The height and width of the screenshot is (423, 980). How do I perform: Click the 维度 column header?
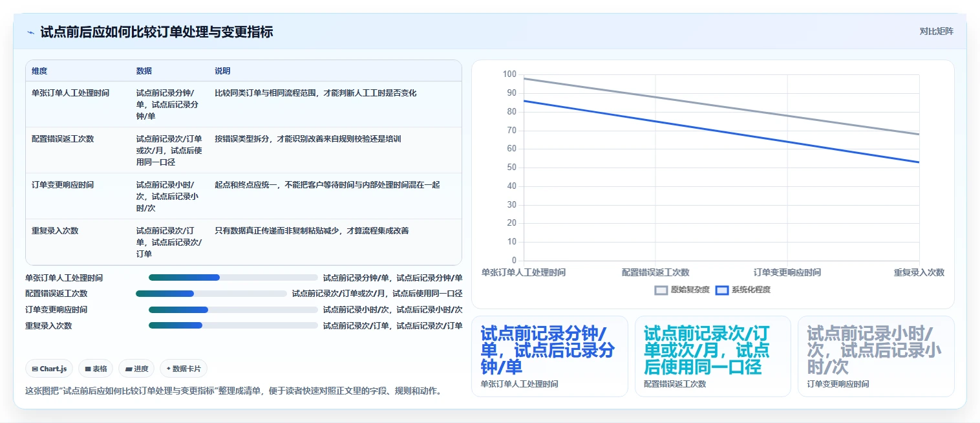[39, 71]
